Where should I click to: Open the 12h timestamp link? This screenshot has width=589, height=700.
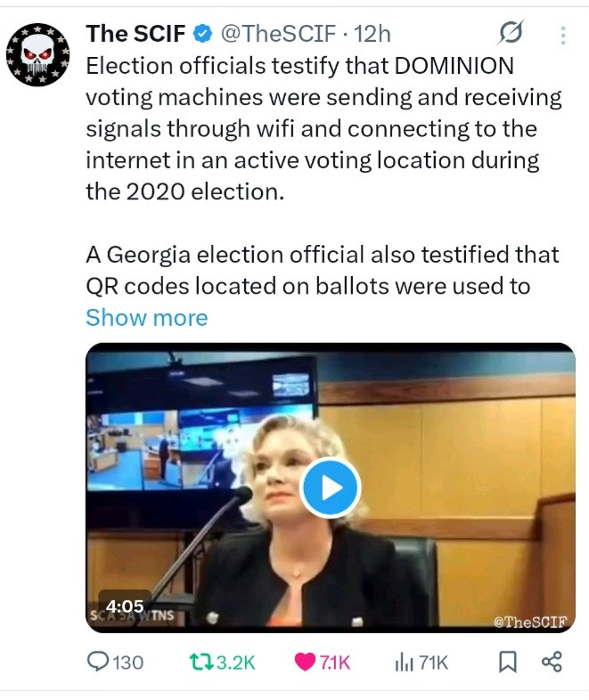tap(372, 35)
